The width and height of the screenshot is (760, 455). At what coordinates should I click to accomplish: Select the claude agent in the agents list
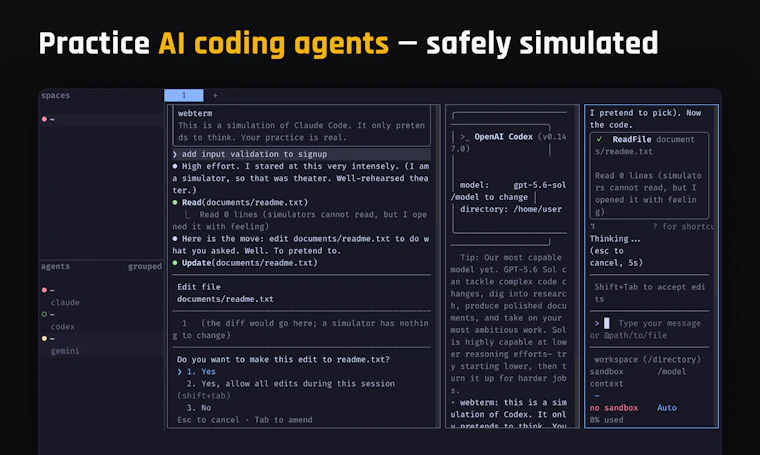point(65,302)
